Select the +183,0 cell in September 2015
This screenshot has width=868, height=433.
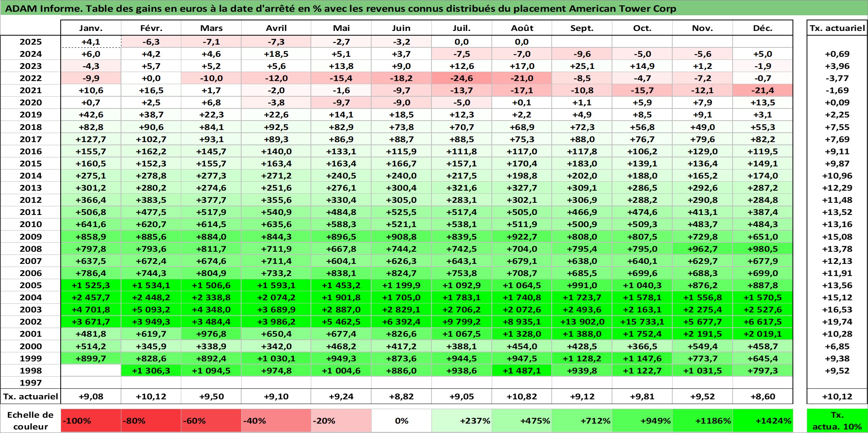pyautogui.click(x=582, y=164)
